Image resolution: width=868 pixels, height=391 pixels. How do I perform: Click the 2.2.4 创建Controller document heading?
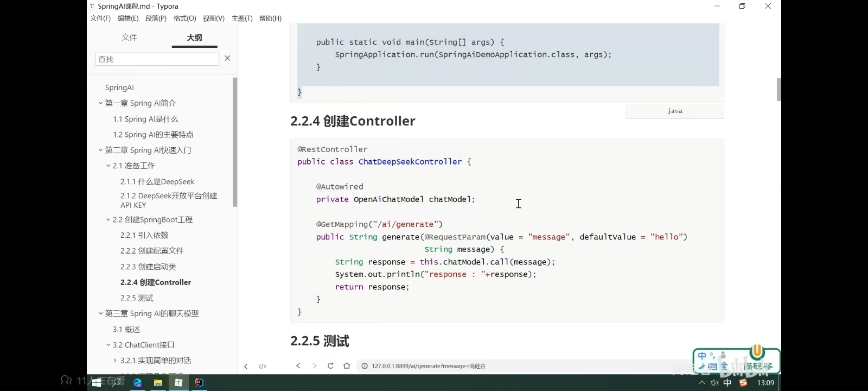353,121
